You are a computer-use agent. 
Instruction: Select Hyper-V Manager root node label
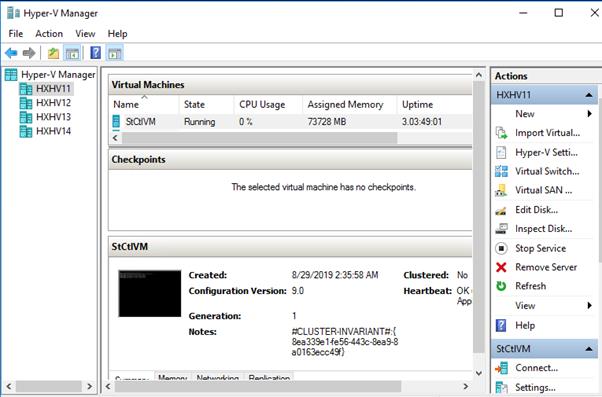[58, 74]
